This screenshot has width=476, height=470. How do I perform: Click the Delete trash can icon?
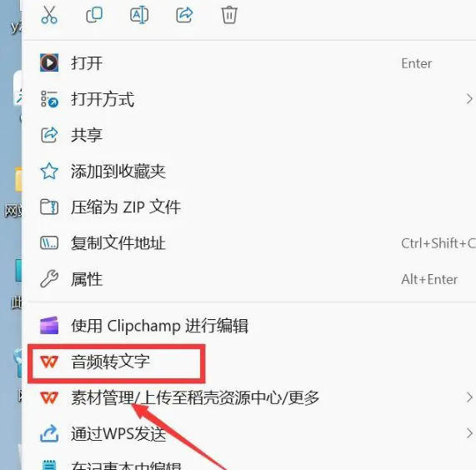(x=229, y=15)
